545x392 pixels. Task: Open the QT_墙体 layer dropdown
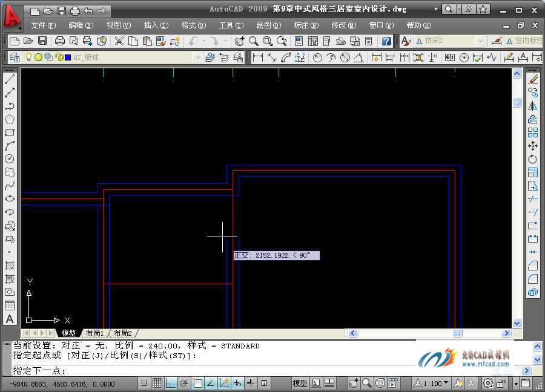197,57
